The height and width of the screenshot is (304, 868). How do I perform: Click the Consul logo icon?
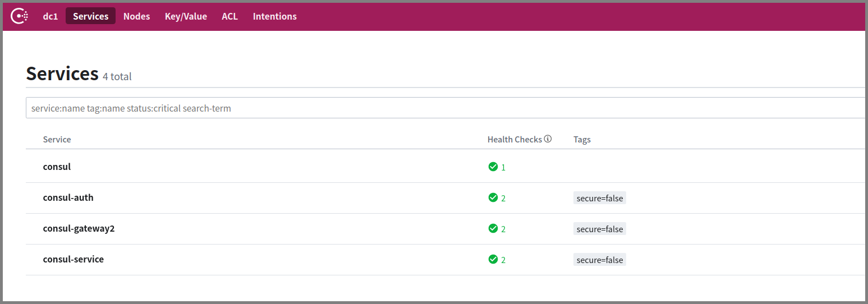20,16
